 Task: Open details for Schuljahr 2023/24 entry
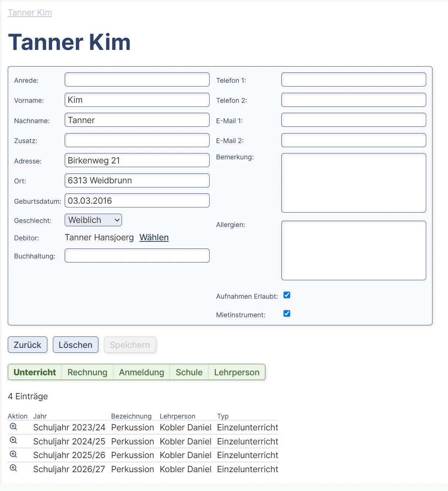[x=13, y=427]
